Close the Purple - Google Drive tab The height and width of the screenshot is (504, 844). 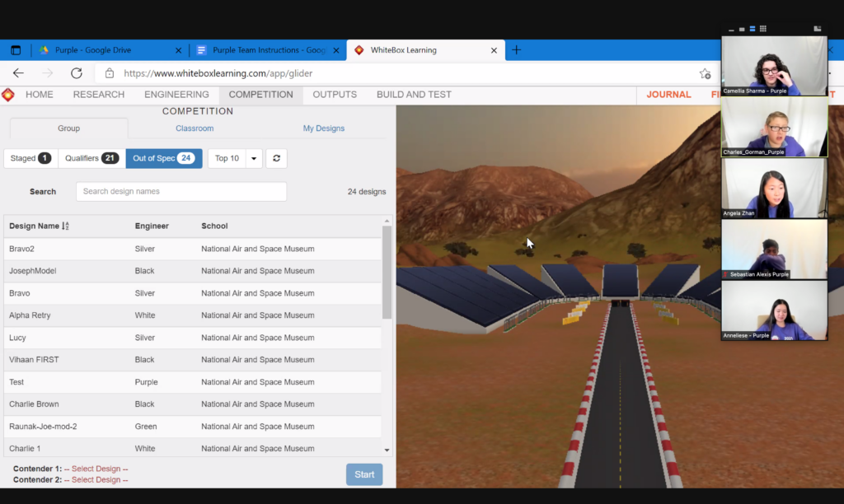tap(178, 50)
